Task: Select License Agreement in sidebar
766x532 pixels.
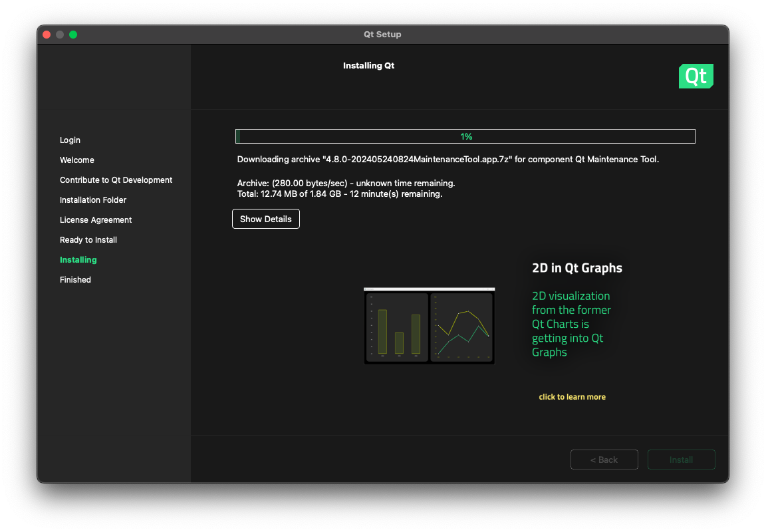Action: 96,220
